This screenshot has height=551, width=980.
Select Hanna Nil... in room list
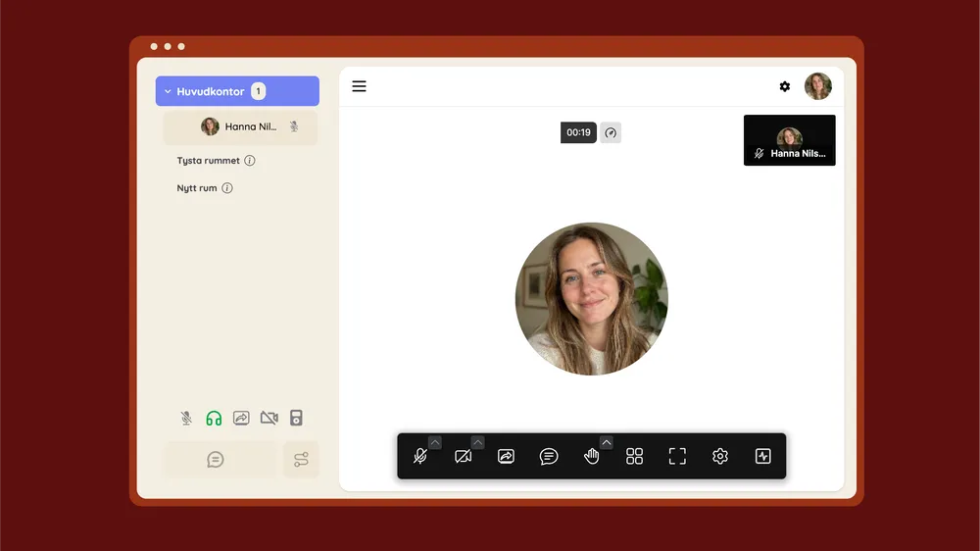pos(241,126)
